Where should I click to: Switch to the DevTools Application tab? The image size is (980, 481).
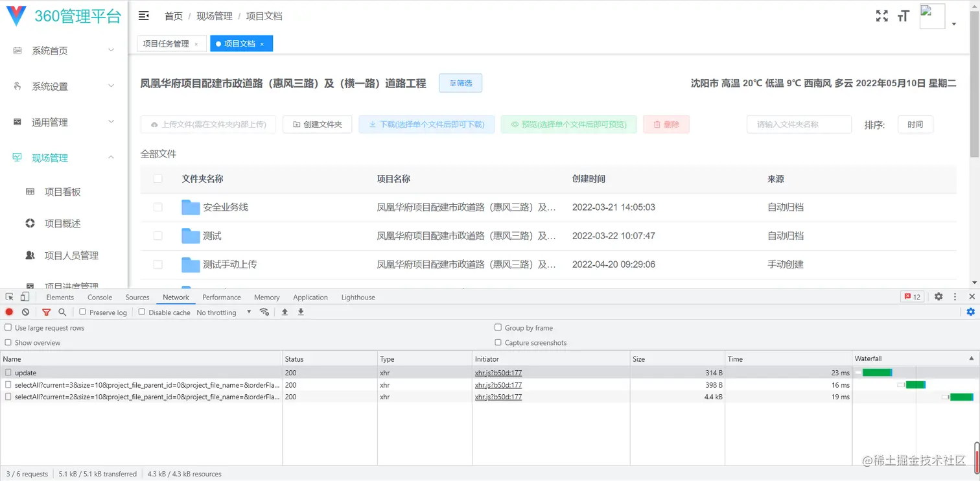pyautogui.click(x=310, y=298)
